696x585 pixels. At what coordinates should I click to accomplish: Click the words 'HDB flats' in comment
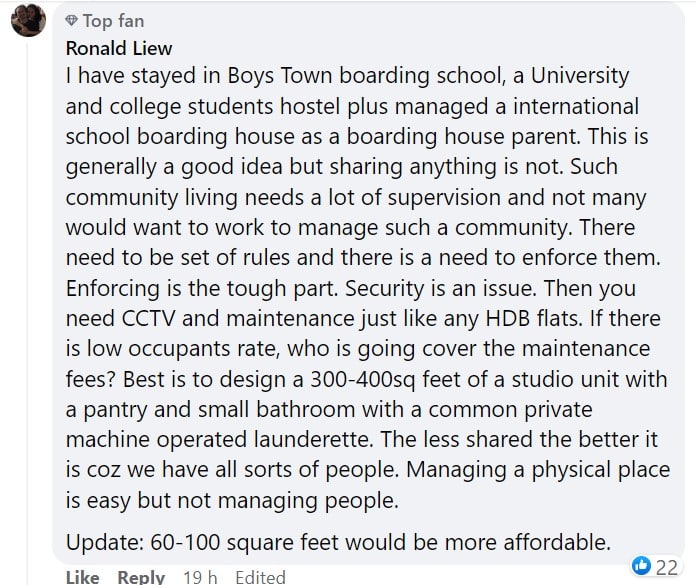[x=533, y=318]
